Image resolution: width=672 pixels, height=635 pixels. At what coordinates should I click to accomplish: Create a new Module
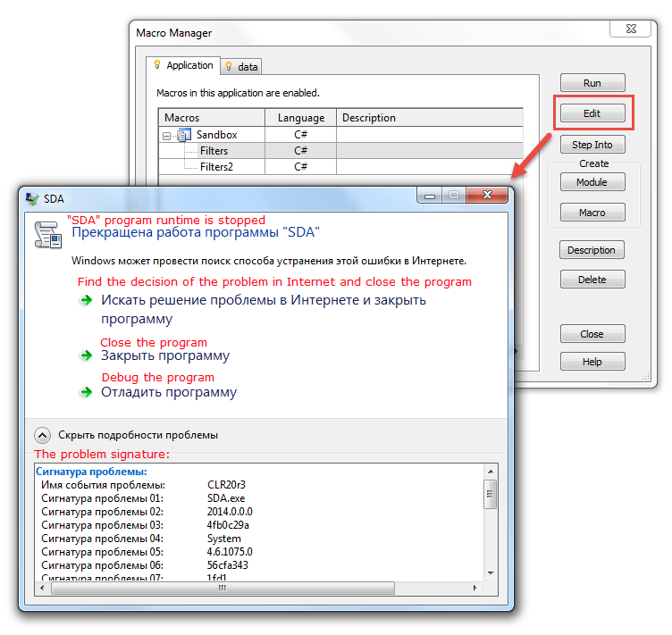coord(592,182)
